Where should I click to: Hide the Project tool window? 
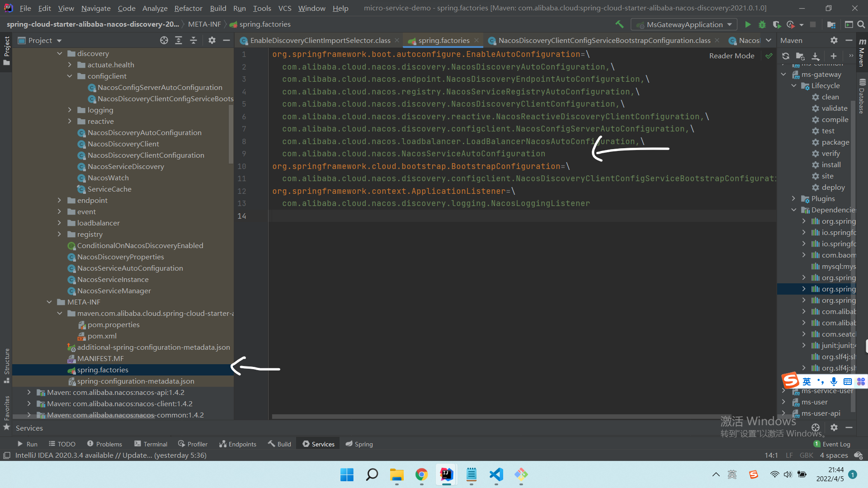226,40
